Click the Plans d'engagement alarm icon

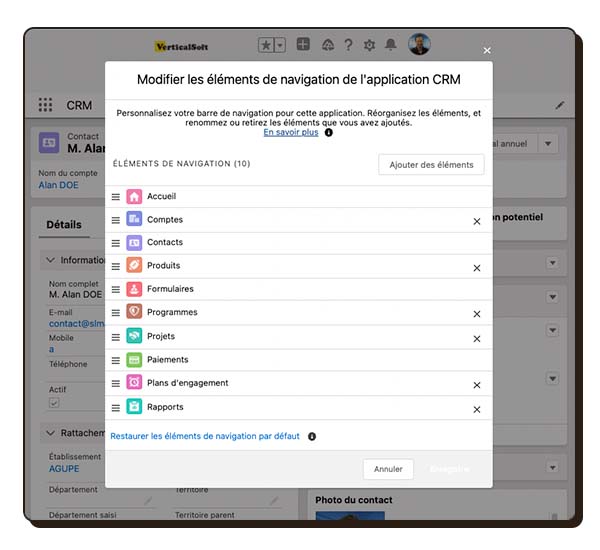click(134, 383)
